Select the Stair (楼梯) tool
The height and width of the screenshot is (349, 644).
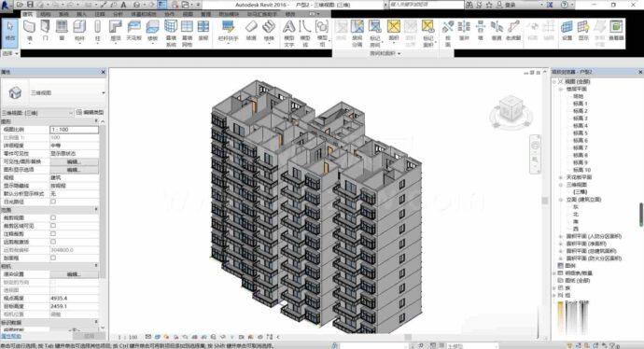(x=269, y=31)
